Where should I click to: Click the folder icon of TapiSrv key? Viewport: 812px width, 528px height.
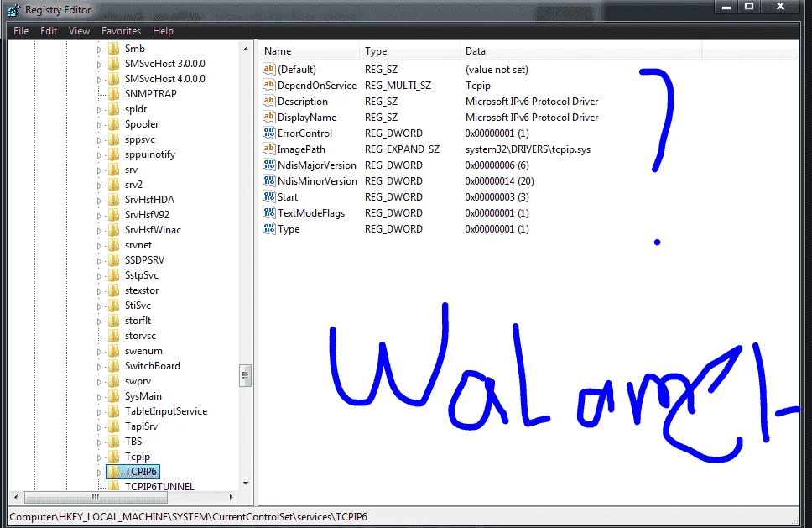(x=113, y=426)
